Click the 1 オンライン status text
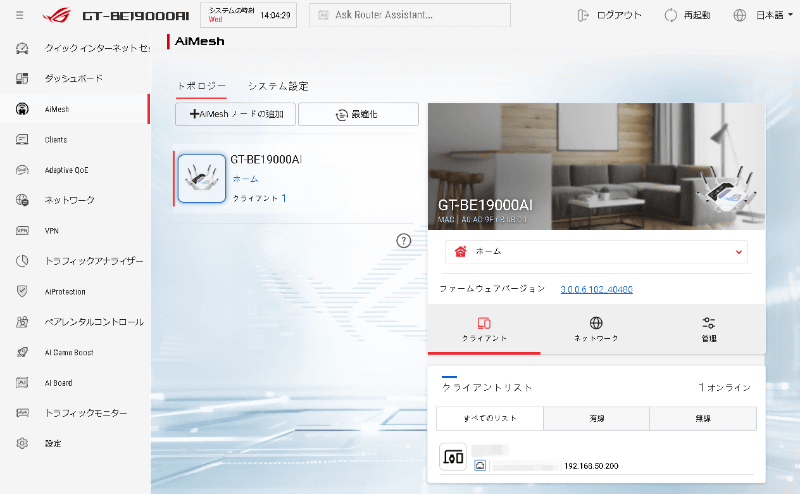800x494 pixels. [724, 388]
